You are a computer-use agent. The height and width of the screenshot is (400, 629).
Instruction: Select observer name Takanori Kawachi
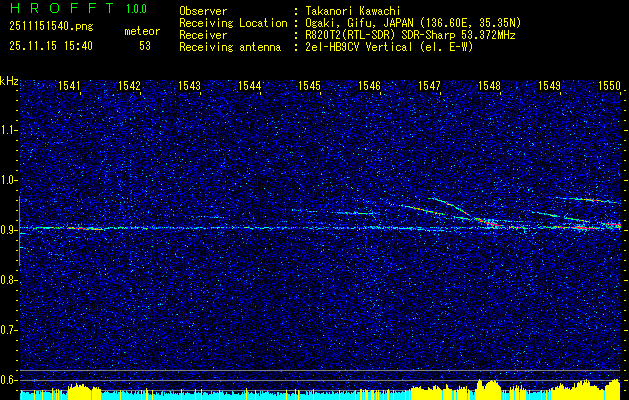pyautogui.click(x=351, y=11)
